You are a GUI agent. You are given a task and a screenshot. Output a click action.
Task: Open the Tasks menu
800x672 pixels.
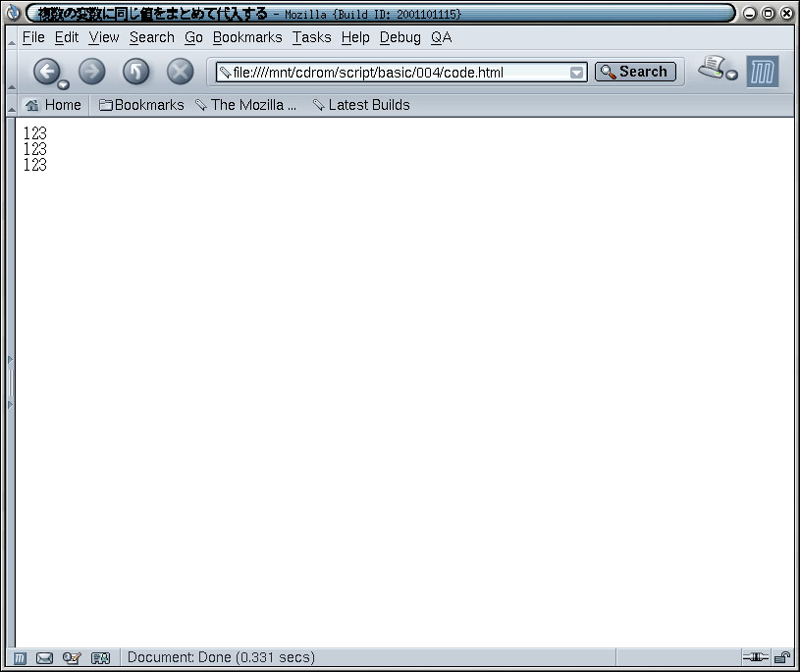coord(312,37)
